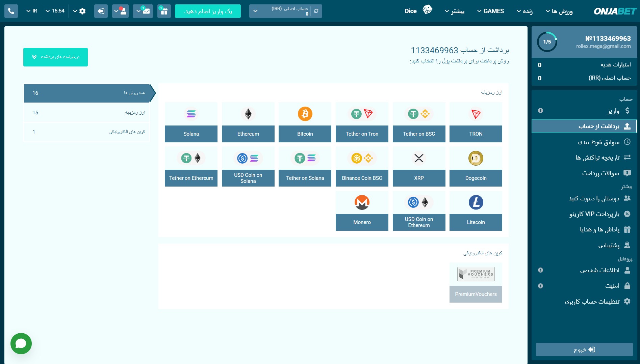This screenshot has height=364, width=640.
Task: Click the PremiumVouchers method button
Action: 476,294
